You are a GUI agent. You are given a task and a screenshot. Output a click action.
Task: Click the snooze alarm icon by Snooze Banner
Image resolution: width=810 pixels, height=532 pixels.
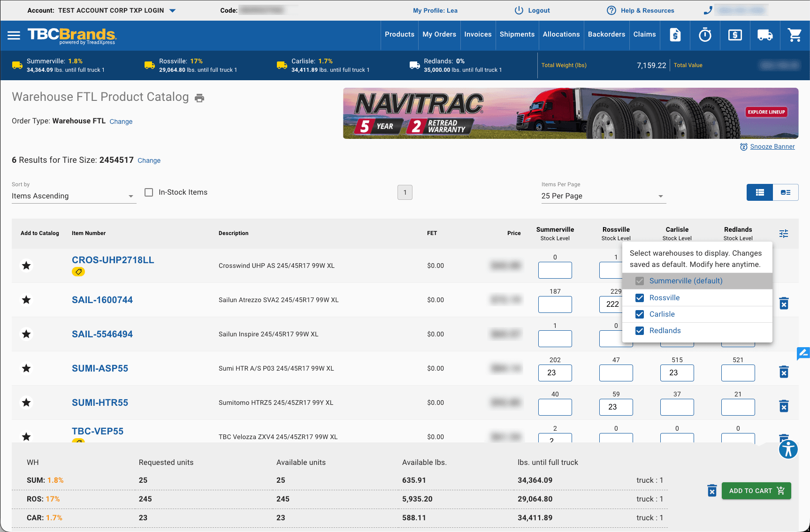coord(743,147)
